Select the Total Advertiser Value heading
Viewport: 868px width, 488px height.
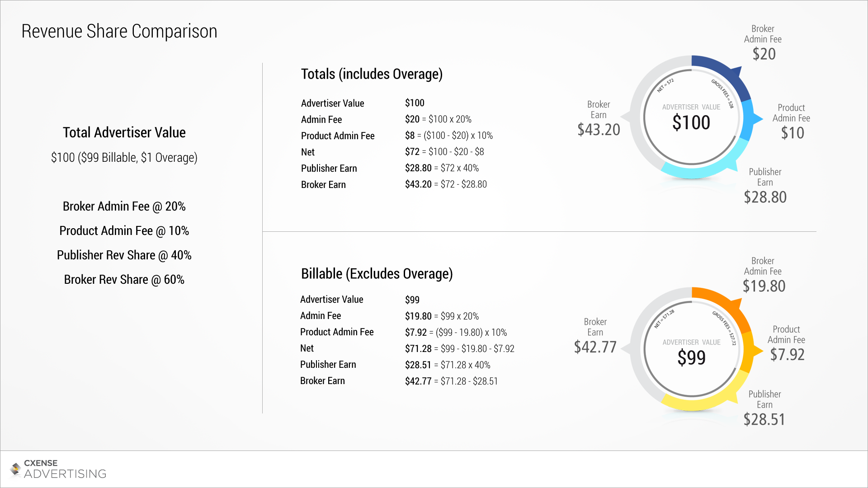124,132
